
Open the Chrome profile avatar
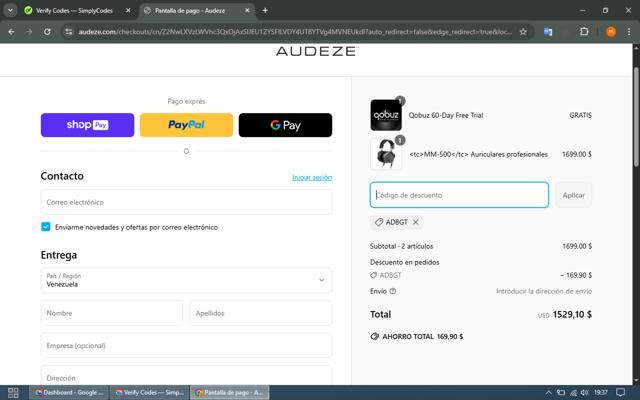(x=611, y=31)
